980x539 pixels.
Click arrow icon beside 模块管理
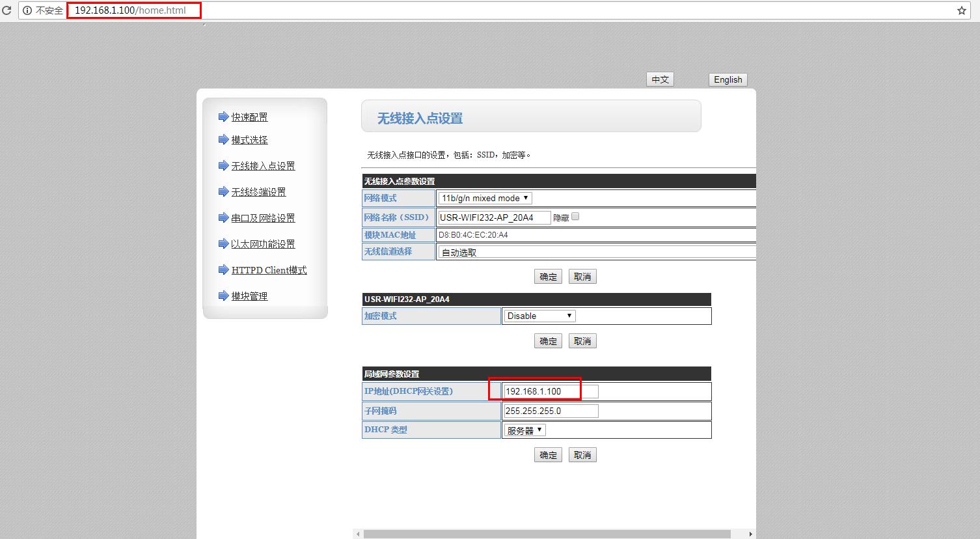click(223, 296)
